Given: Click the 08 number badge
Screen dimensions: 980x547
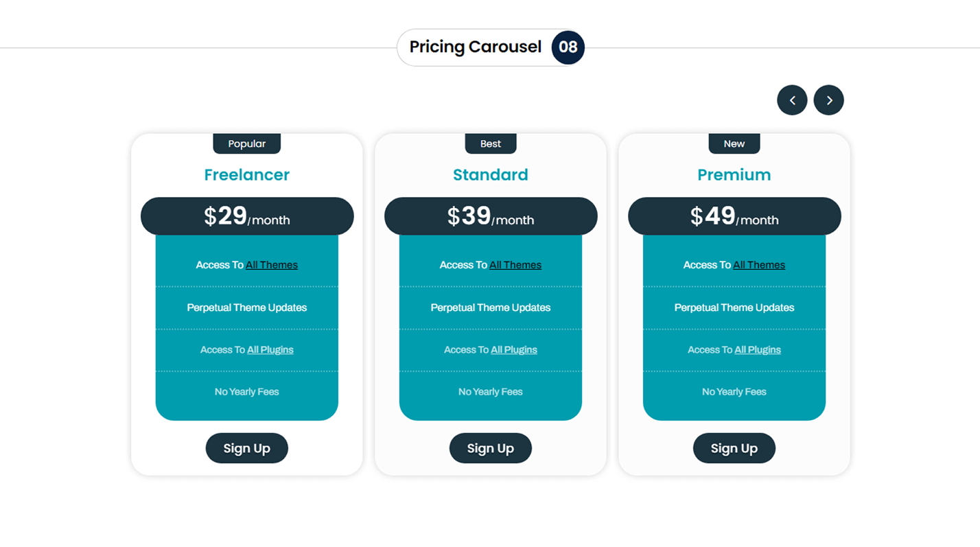Looking at the screenshot, I should [x=568, y=47].
